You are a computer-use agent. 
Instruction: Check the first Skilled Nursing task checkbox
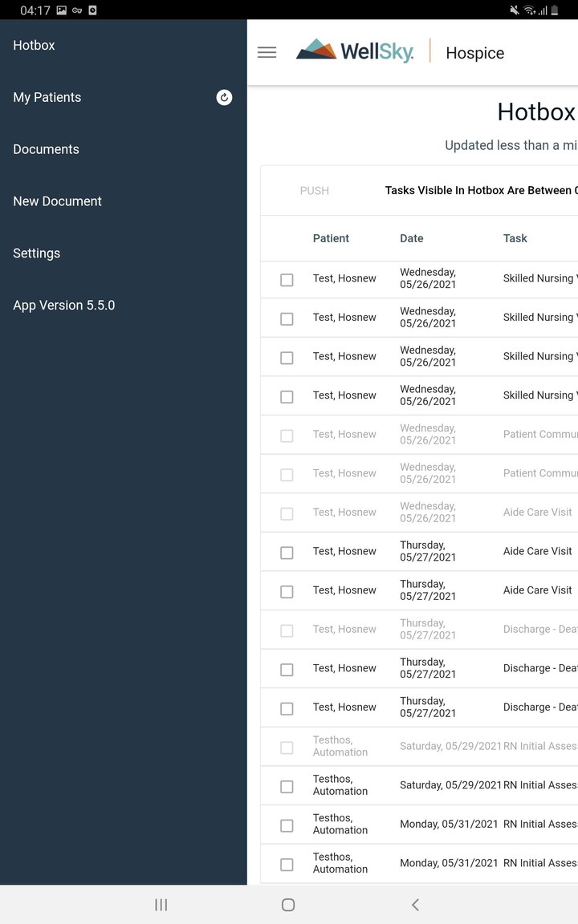click(x=287, y=280)
